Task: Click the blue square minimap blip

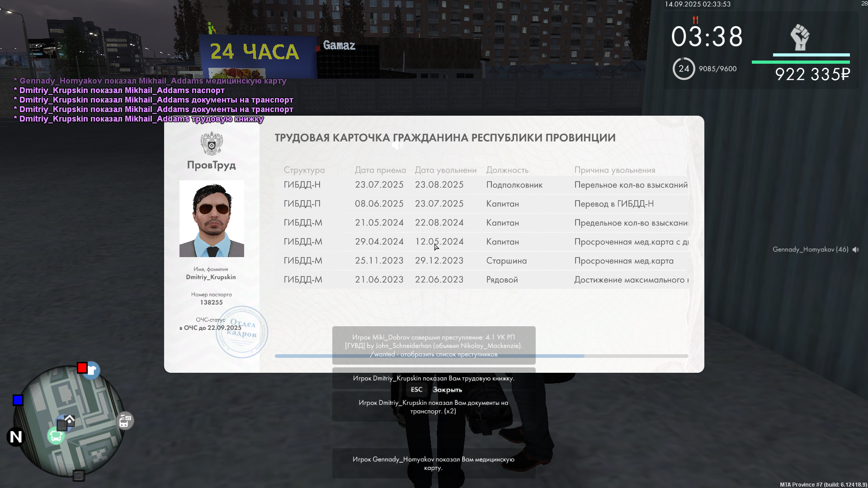Action: 18,400
